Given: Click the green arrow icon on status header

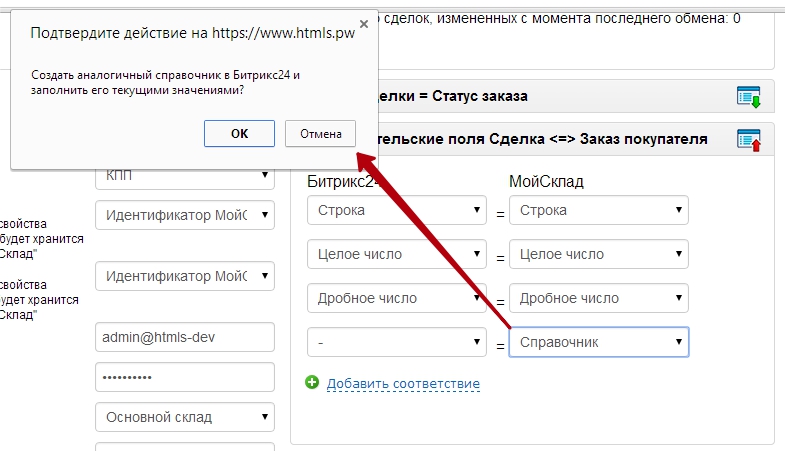Looking at the screenshot, I should (748, 97).
